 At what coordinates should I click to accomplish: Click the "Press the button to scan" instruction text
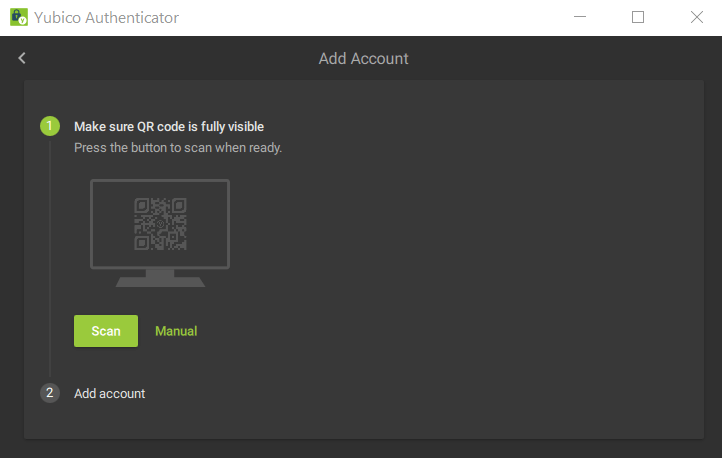(x=178, y=147)
